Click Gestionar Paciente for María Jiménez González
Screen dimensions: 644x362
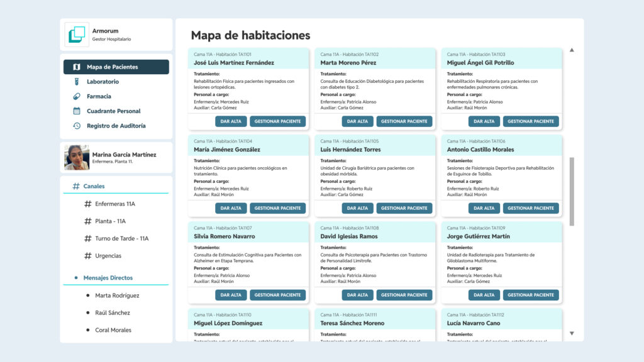(x=277, y=208)
